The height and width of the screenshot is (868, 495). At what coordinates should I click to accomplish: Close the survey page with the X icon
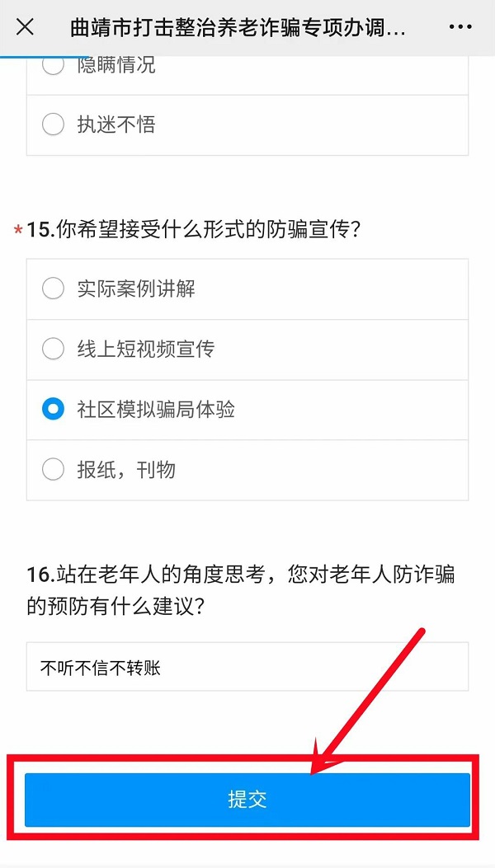coord(25,26)
